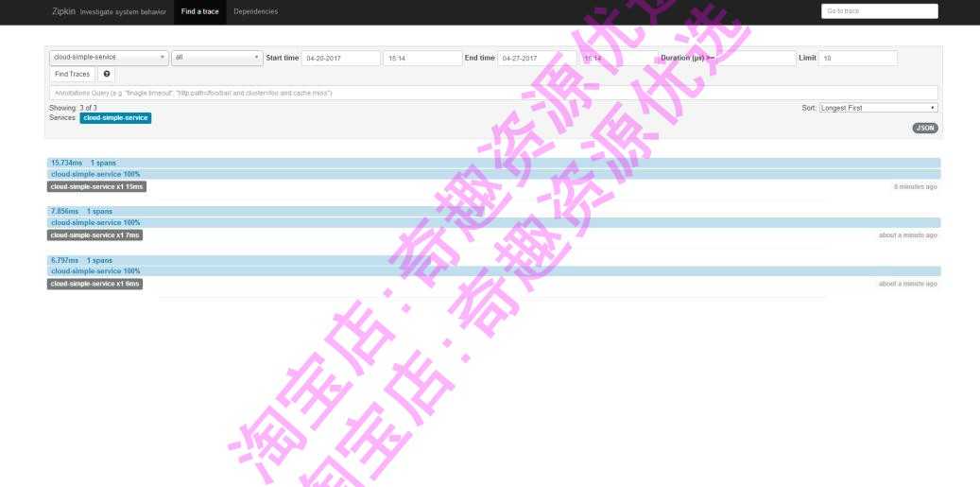The width and height of the screenshot is (980, 487).
Task: Switch to the Dependencies tab
Action: [255, 12]
